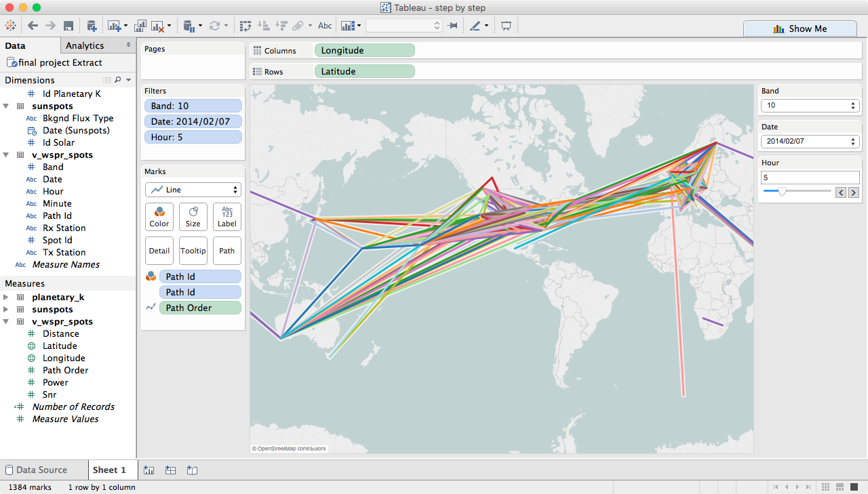Click the Tooltip marks card button

(193, 251)
